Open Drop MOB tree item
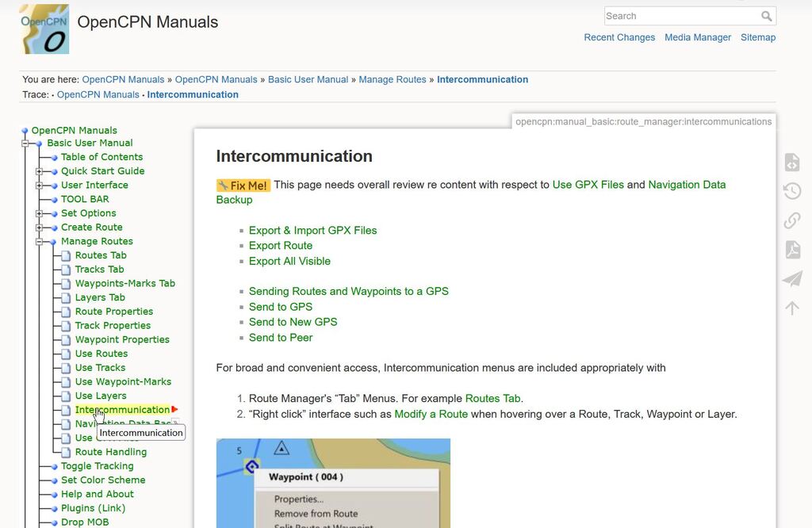 [85, 522]
